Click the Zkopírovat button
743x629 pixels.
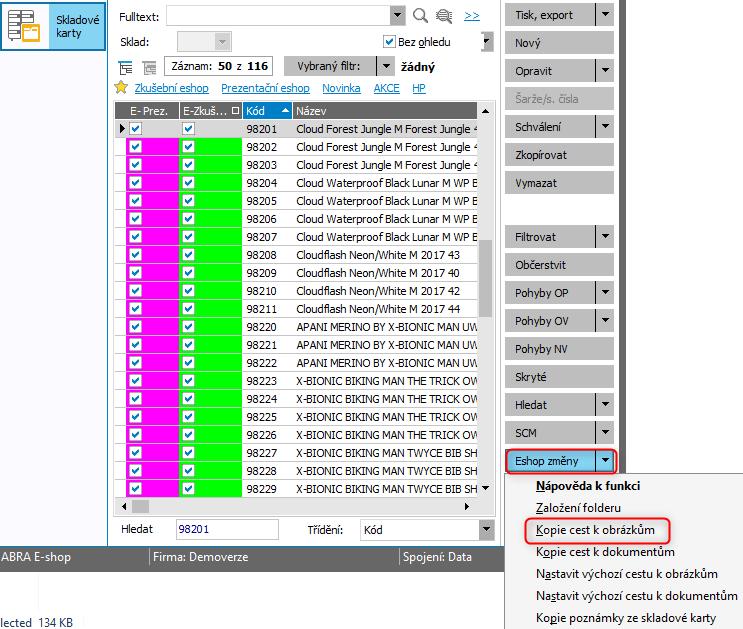(559, 155)
